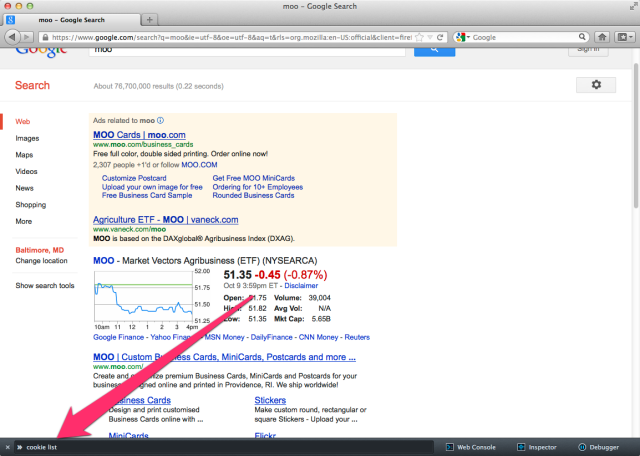Close the developer toolbar with X
Viewport: 640px width, 456px height.
pos(7,447)
